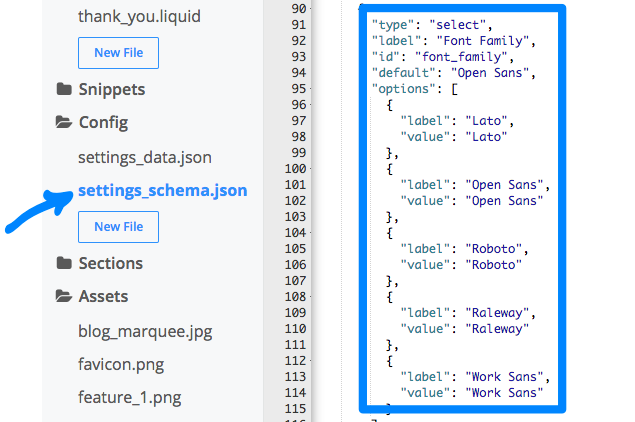Click line number 104 in gutter

point(295,232)
